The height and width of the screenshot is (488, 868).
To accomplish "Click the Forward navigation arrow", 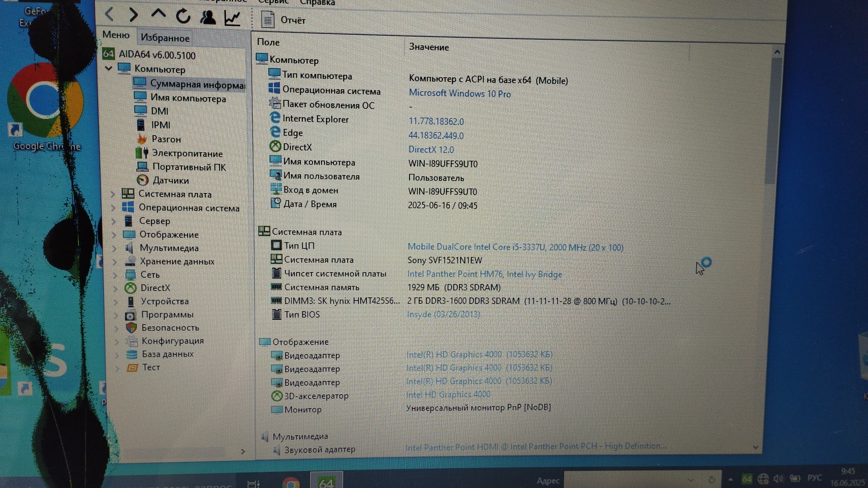I will (133, 15).
